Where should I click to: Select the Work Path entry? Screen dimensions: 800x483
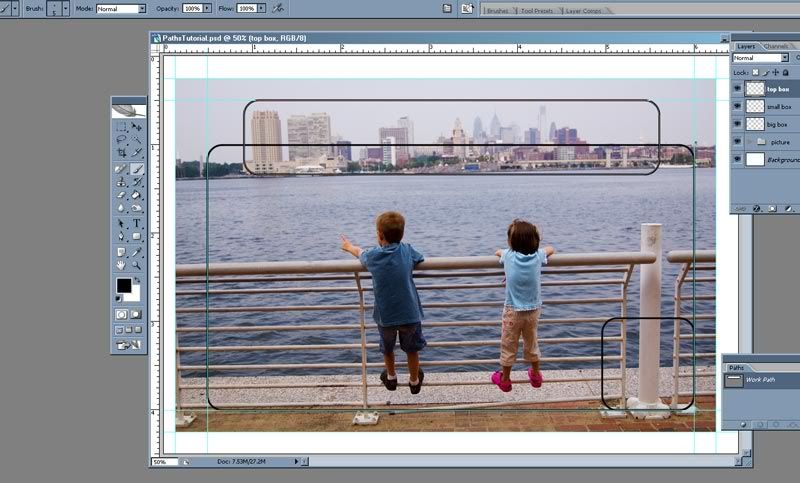[761, 379]
